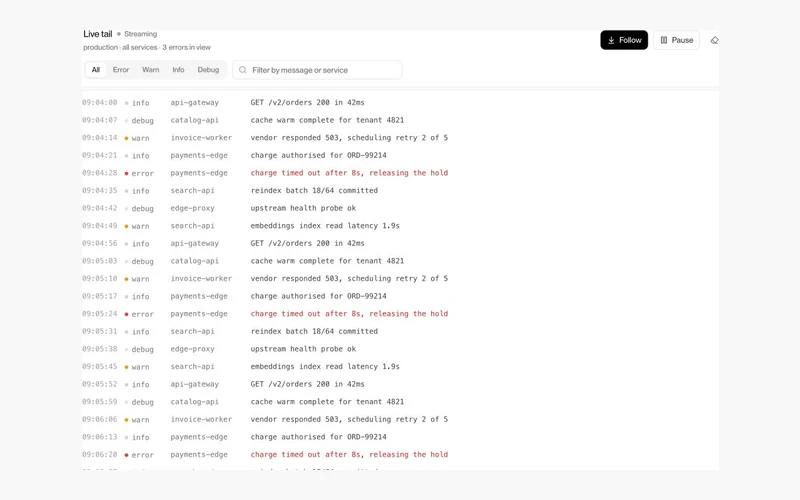Click 'GET /v2/orders 200 in 42ms' at 09:05:52

[x=308, y=384]
